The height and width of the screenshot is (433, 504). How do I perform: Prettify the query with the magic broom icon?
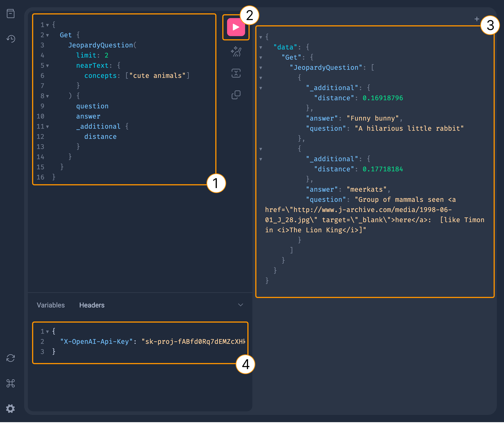coord(236,51)
